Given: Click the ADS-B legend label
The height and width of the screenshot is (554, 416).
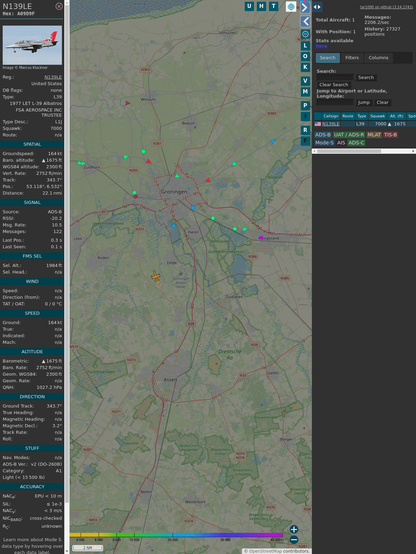Looking at the screenshot, I should pyautogui.click(x=323, y=135).
